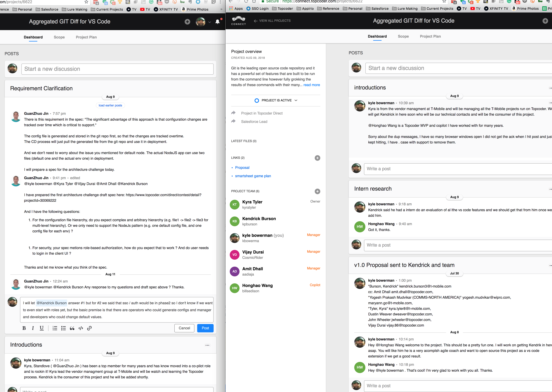
Task: Select Dashboard tab in right window
Action: [x=377, y=36]
